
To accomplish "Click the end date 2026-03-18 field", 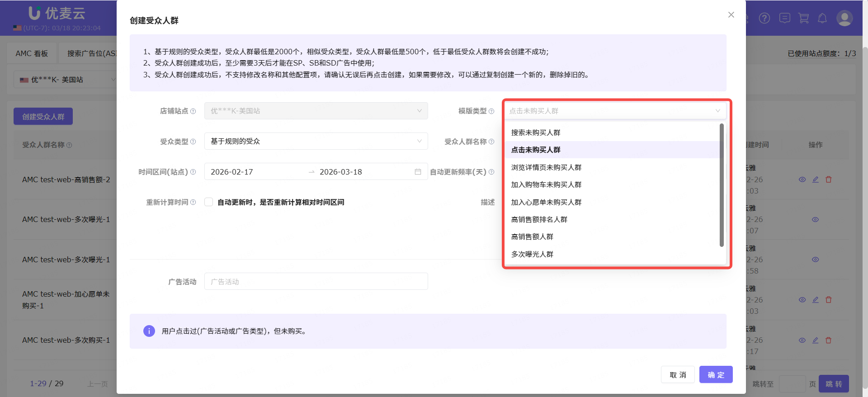I will coord(364,172).
